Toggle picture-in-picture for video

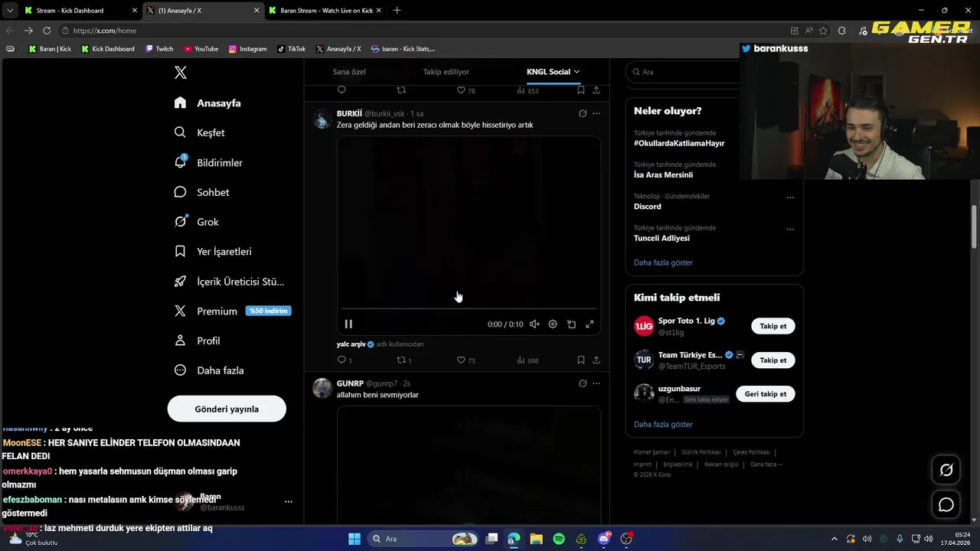click(571, 324)
